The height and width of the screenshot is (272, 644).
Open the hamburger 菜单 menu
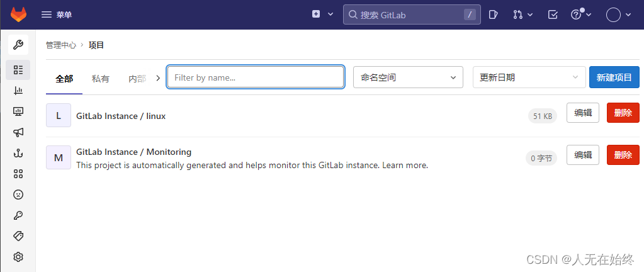(x=57, y=14)
